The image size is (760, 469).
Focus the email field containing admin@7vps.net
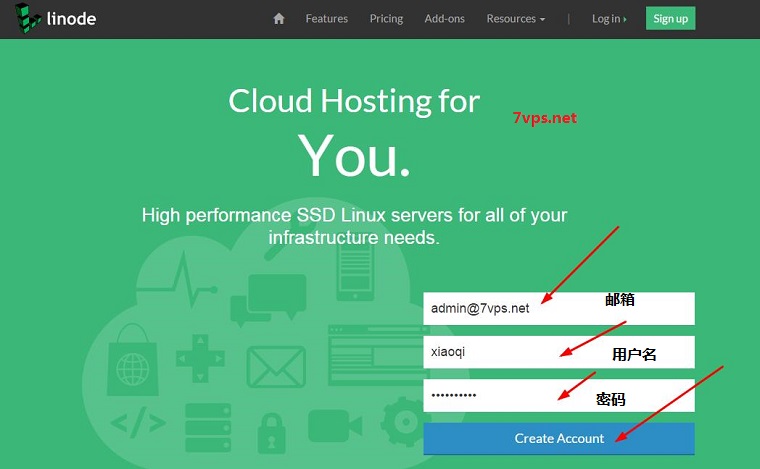(559, 308)
